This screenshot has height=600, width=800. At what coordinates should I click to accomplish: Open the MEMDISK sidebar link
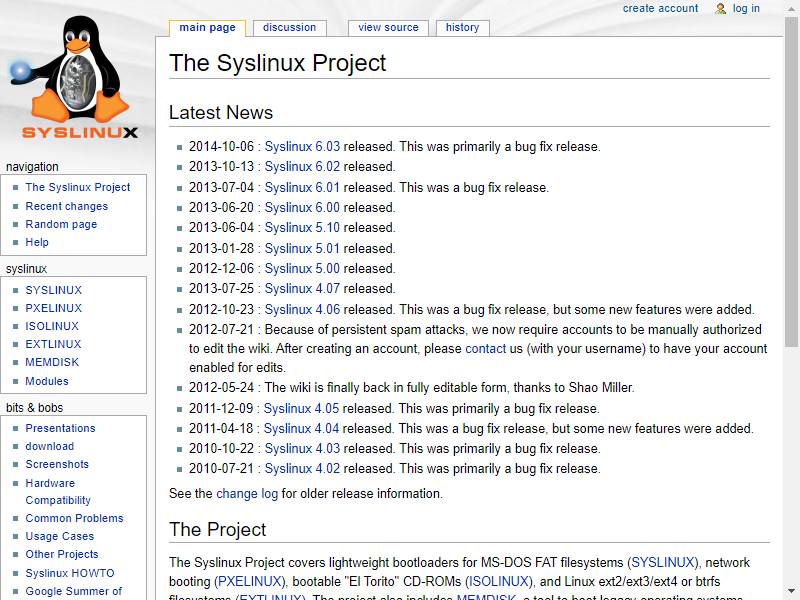click(x=52, y=362)
